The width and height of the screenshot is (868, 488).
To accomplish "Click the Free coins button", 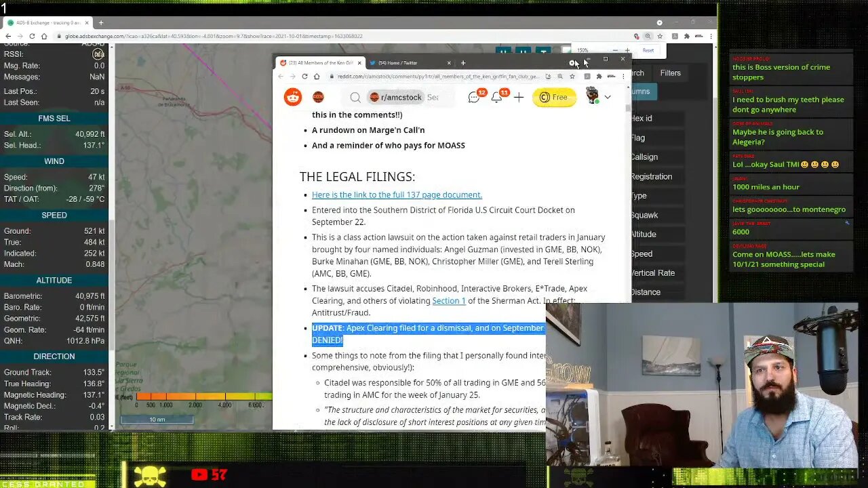I will [554, 97].
